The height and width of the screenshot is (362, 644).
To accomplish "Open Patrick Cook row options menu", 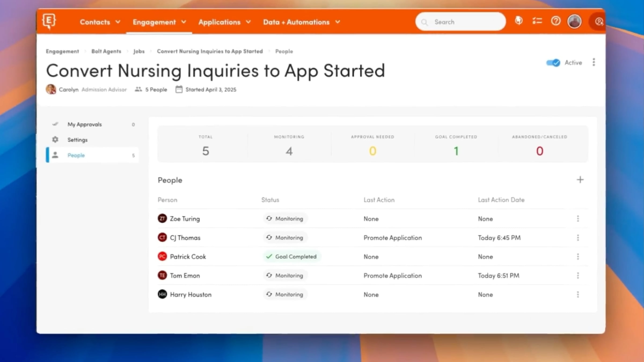I will point(578,257).
